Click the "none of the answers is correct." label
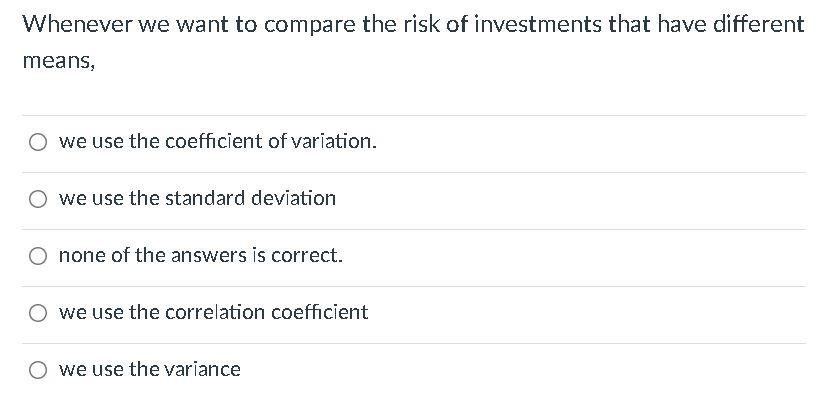828x413 pixels. [x=200, y=255]
